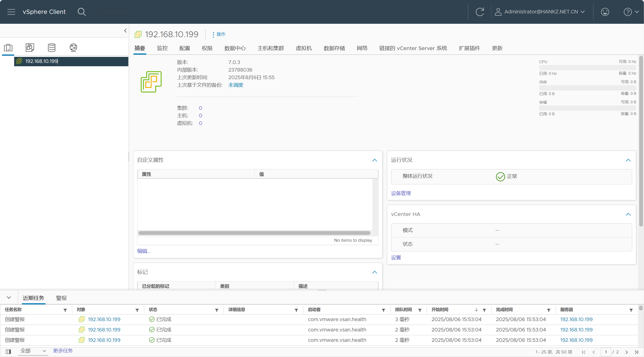Image resolution: width=644 pixels, height=357 pixels.
Task: Click the page number input field
Action: [606, 352]
